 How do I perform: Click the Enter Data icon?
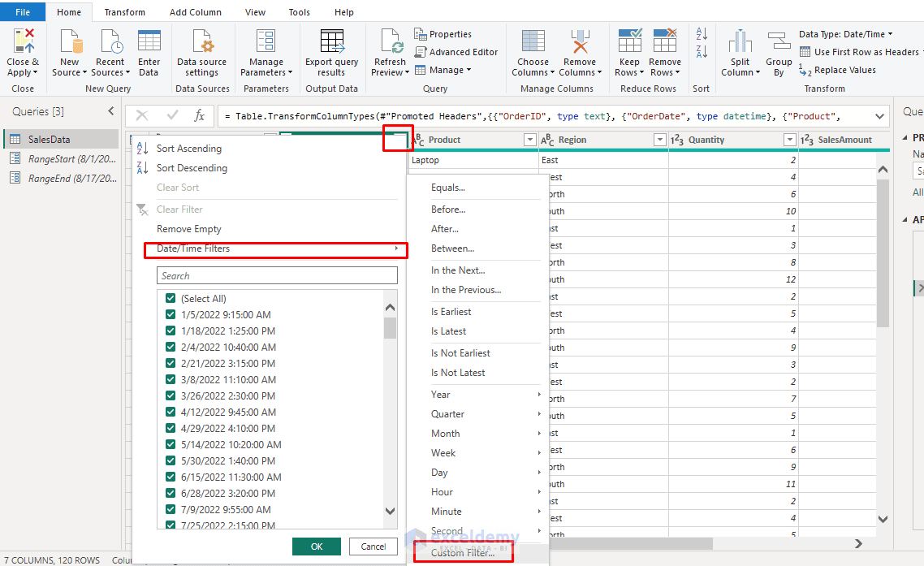point(149,41)
